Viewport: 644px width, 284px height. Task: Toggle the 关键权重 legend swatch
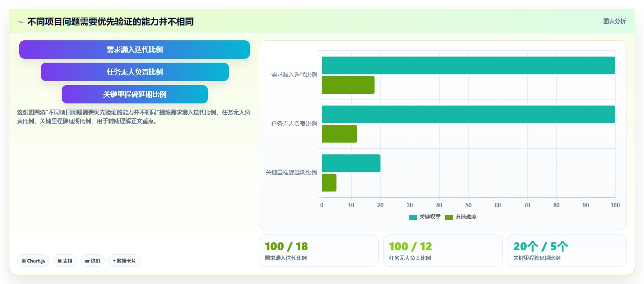tap(413, 217)
